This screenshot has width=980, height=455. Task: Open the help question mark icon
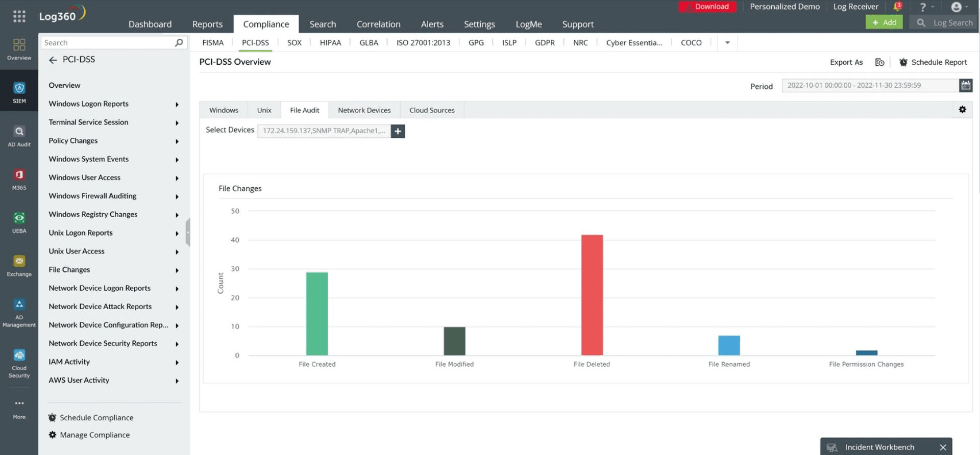pos(923,7)
